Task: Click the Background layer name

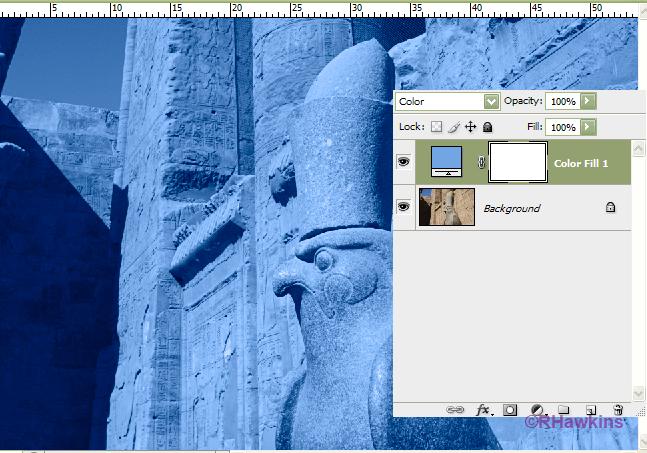Action: tap(512, 208)
